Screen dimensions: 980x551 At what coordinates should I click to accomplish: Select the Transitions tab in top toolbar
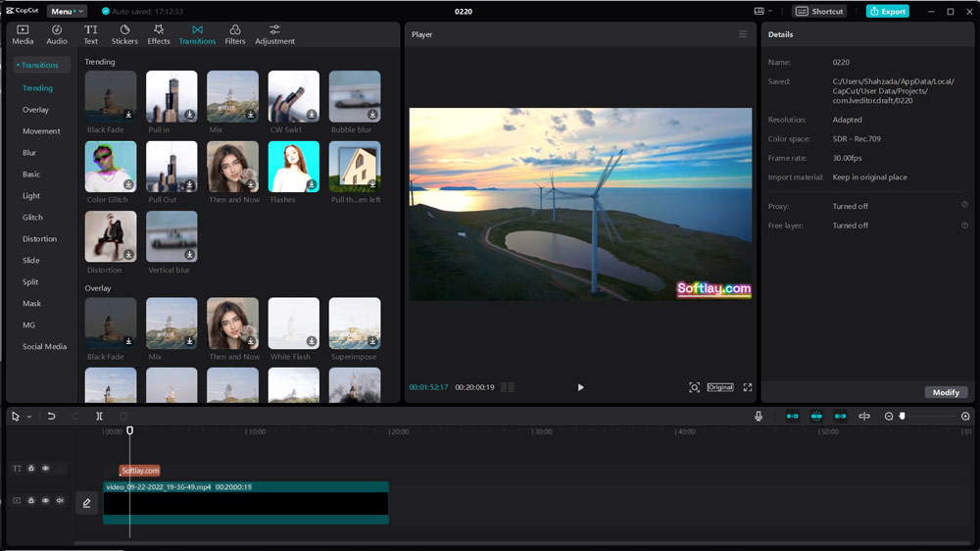(197, 34)
